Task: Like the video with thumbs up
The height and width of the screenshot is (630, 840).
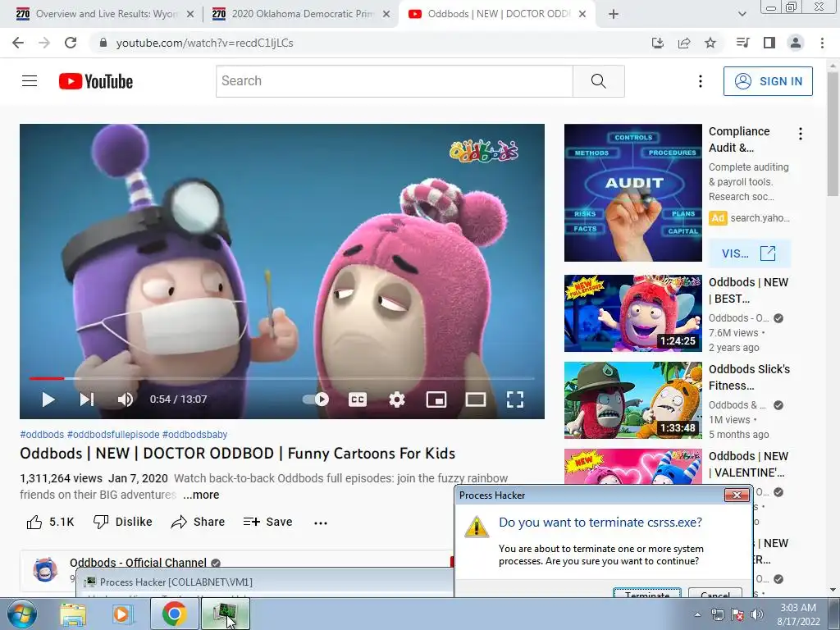Action: click(50, 522)
